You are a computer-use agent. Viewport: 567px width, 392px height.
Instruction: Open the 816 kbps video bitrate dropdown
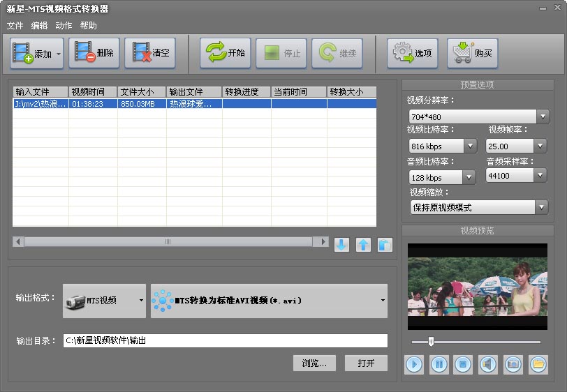470,146
